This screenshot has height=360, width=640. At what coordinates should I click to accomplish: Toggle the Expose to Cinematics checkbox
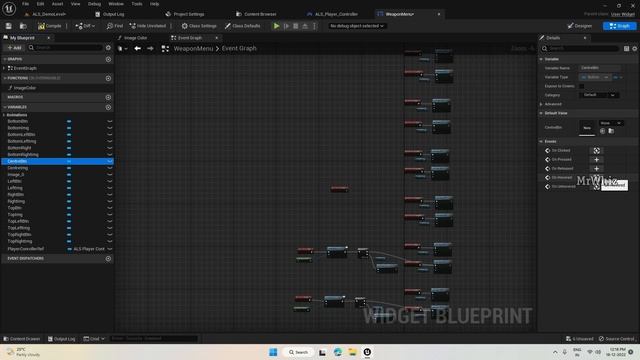coord(581,86)
